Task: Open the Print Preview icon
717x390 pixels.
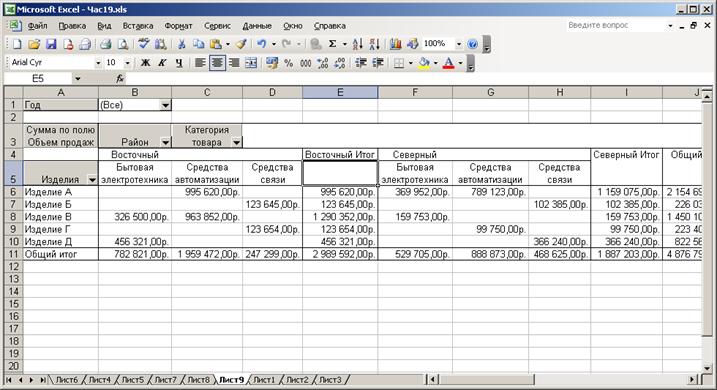Action: (x=123, y=44)
